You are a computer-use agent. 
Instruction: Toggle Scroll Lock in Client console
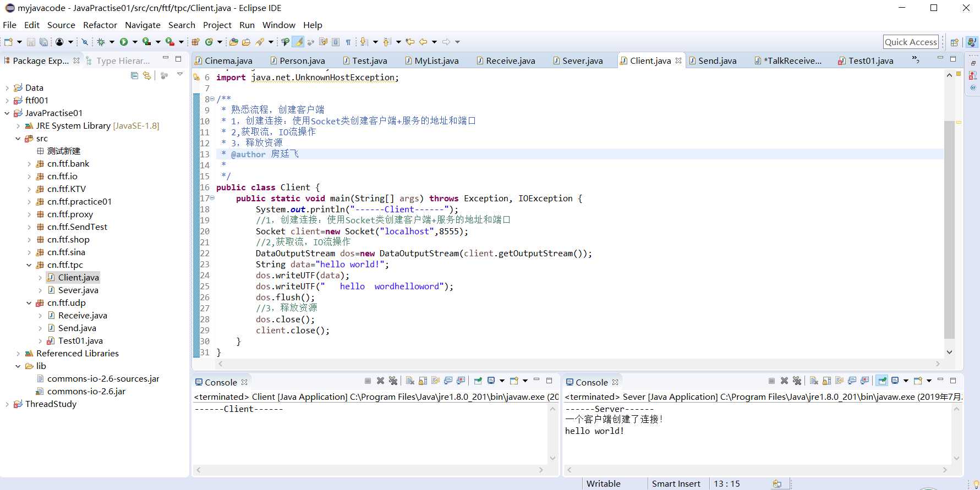423,381
